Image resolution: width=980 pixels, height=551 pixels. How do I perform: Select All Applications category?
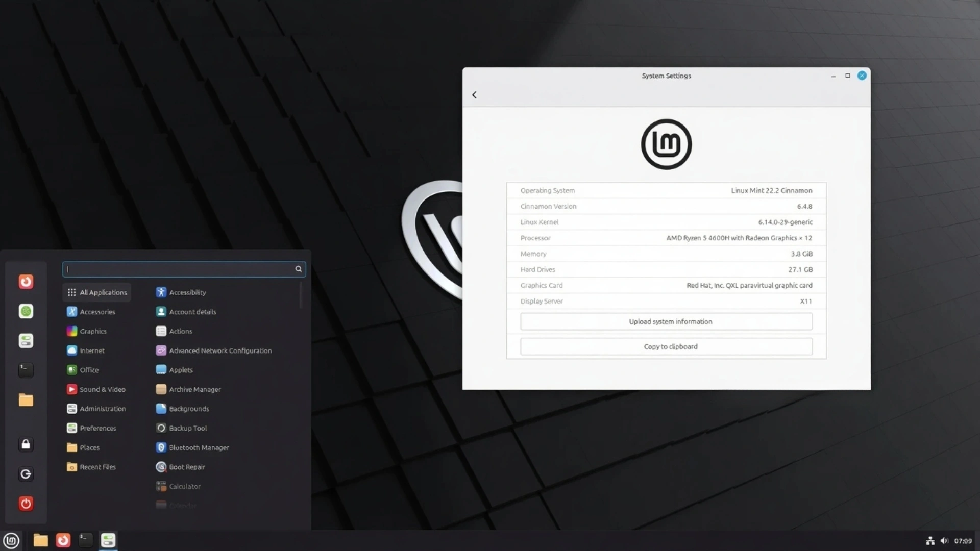(x=97, y=292)
